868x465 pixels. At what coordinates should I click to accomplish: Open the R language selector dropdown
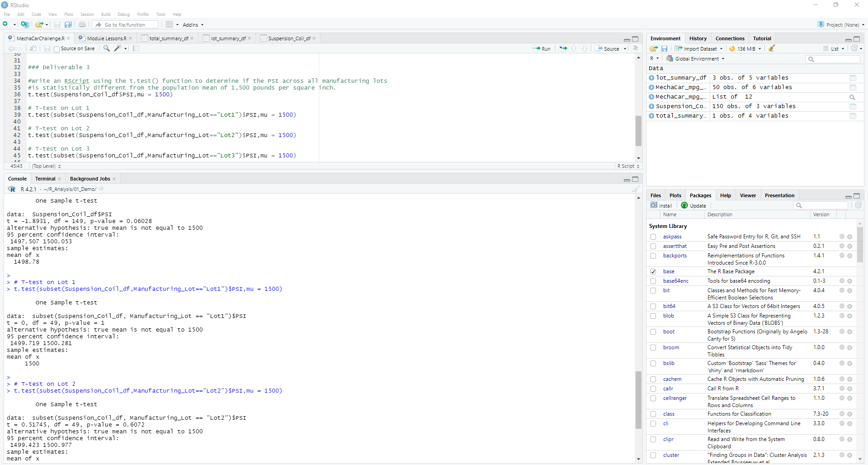(654, 59)
